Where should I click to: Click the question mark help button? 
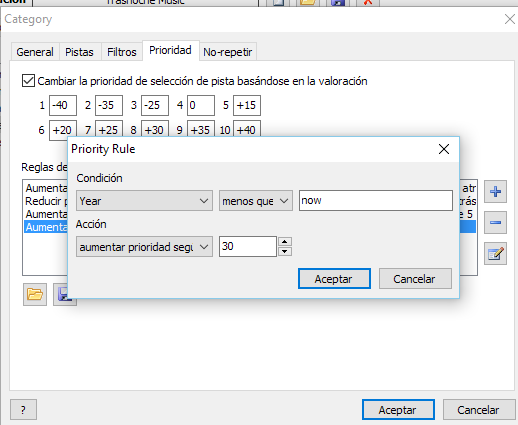[x=23, y=410]
